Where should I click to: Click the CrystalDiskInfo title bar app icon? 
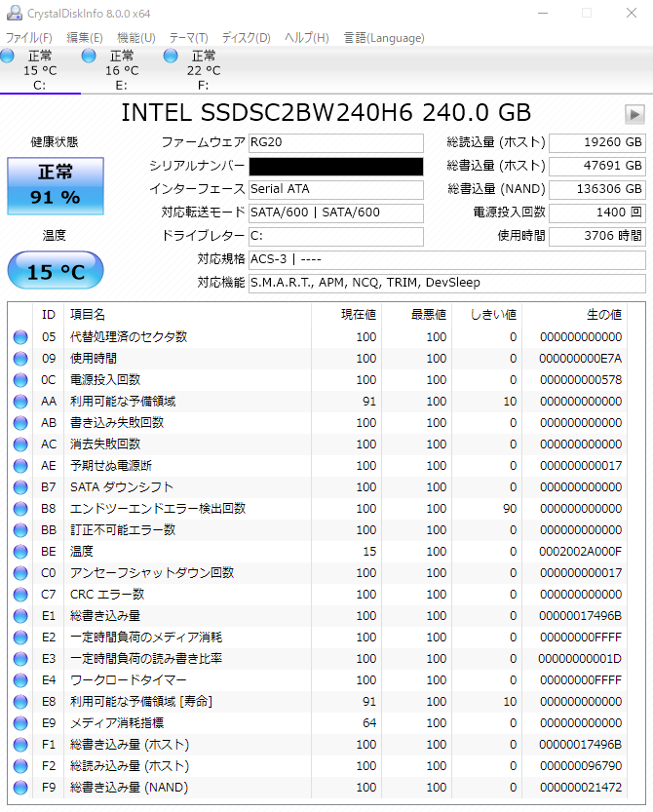click(x=15, y=13)
